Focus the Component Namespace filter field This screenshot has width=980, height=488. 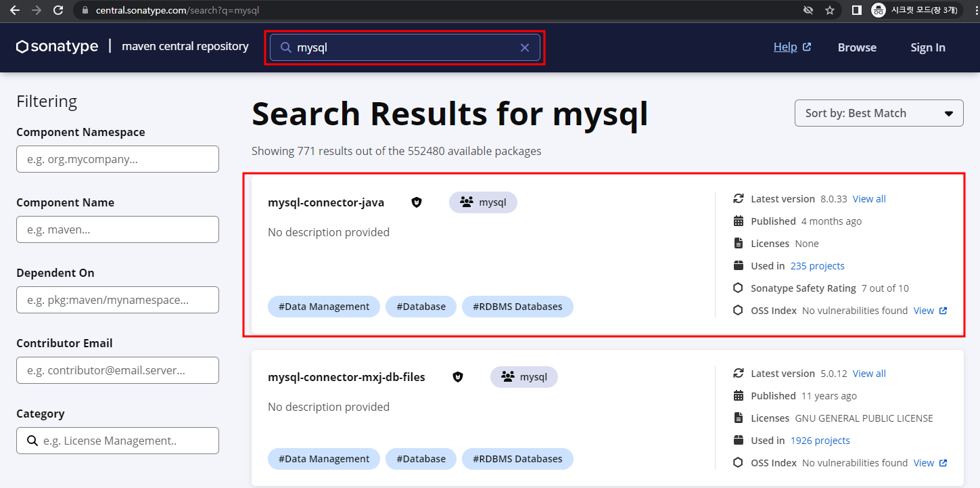click(x=118, y=159)
